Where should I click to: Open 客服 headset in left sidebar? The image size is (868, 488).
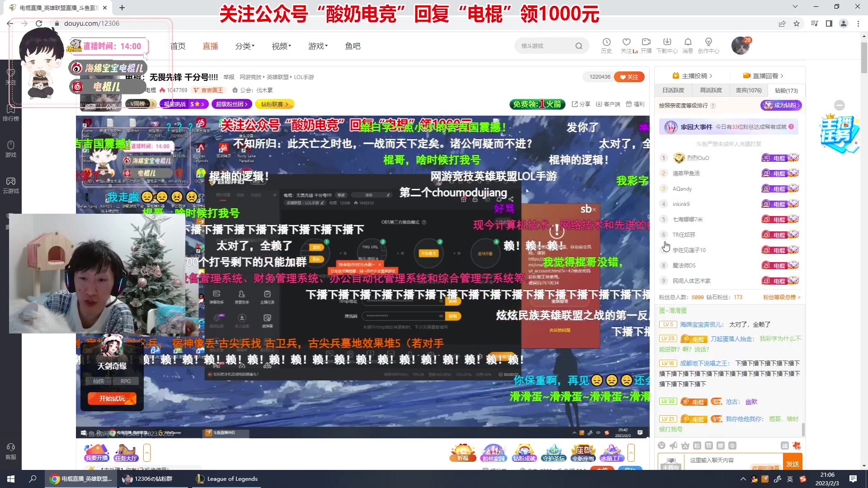11,451
